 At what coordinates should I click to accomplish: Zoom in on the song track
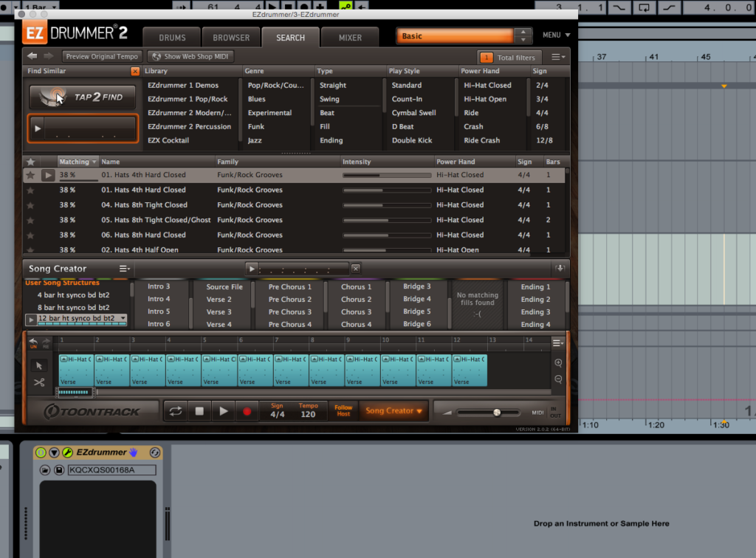click(x=558, y=363)
